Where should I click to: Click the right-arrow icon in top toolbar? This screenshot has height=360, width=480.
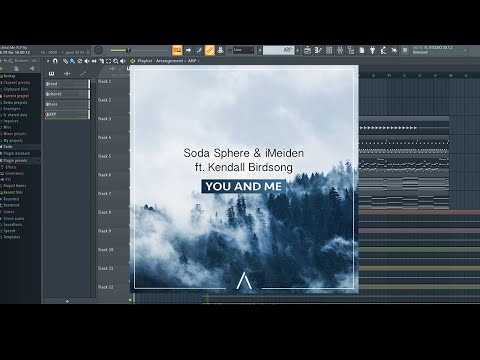pos(188,50)
